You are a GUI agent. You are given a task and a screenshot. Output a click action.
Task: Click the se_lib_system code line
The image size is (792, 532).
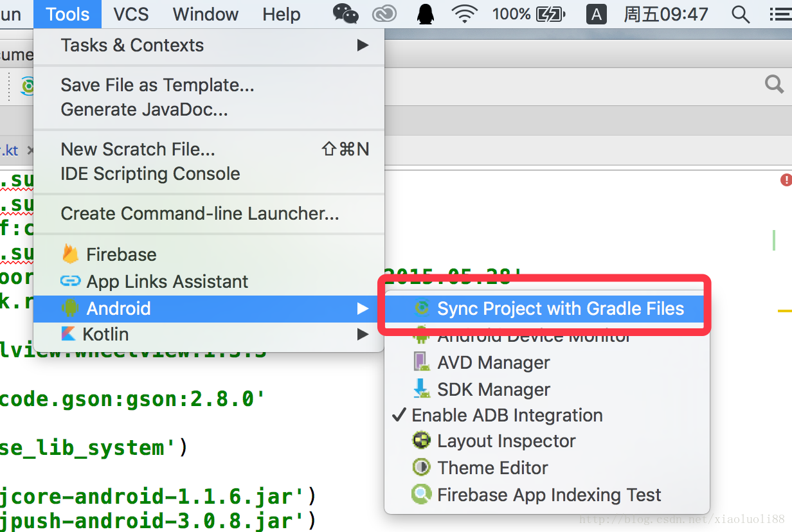click(94, 447)
